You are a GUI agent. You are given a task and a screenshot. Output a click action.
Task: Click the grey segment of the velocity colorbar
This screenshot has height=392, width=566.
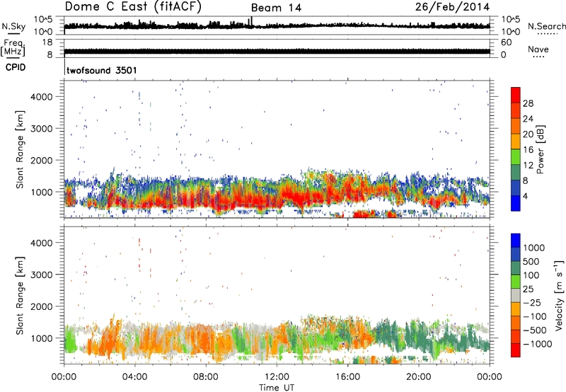tap(516, 295)
